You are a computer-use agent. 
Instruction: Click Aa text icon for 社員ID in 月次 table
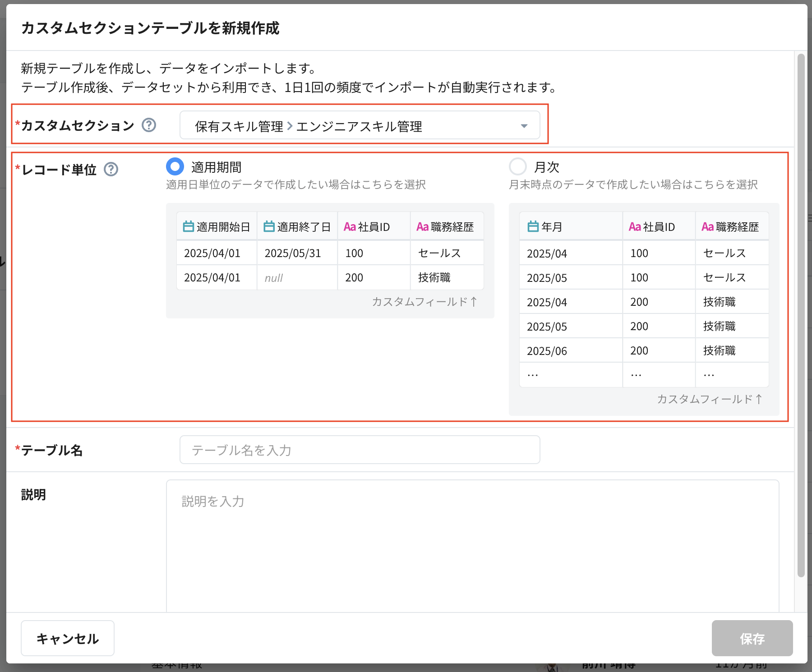635,227
